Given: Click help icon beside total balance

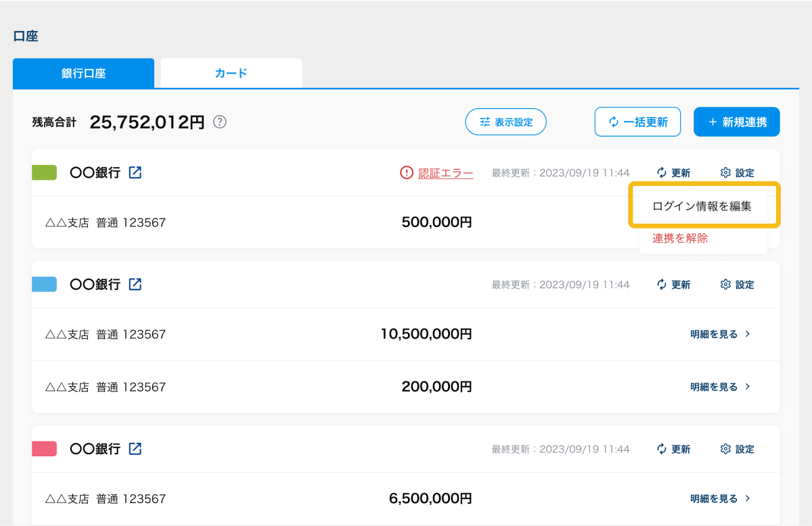Looking at the screenshot, I should click(x=220, y=122).
